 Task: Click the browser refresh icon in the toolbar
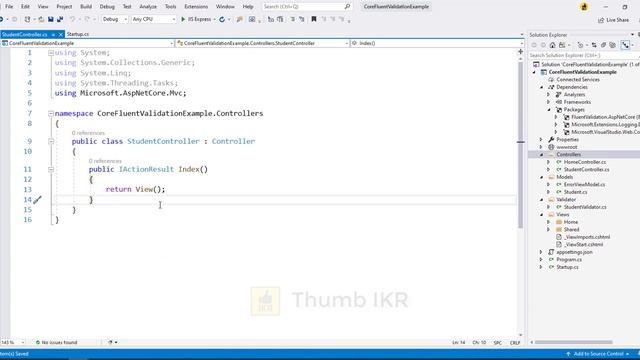[x=222, y=19]
